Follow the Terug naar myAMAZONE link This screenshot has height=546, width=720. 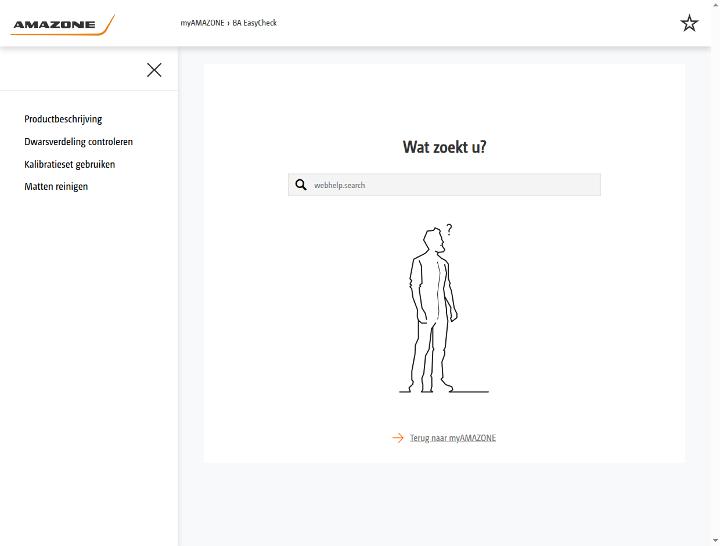tap(453, 438)
